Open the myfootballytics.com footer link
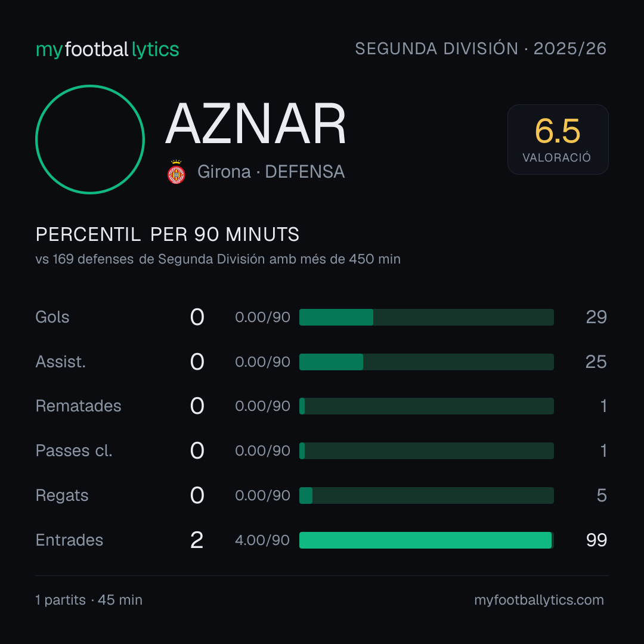The width and height of the screenshot is (644, 644). click(x=539, y=600)
